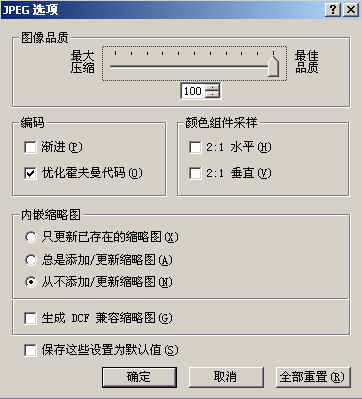This screenshot has width=362, height=399.
Task: Click 全部重置 (R) button
Action: point(313,377)
